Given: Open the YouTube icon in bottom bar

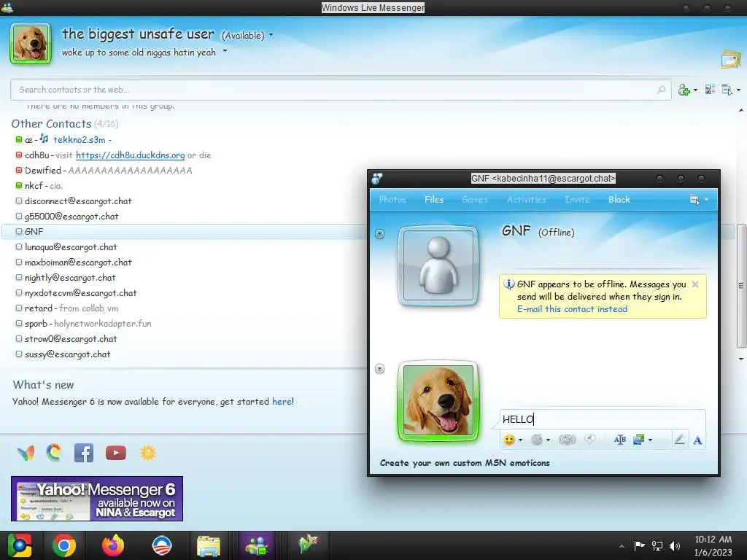Looking at the screenshot, I should 116,453.
